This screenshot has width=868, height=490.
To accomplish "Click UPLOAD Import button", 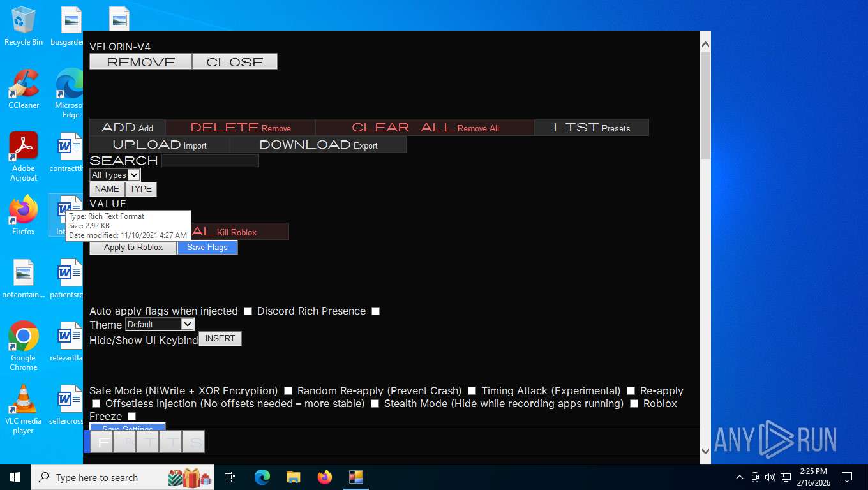I will click(x=160, y=145).
